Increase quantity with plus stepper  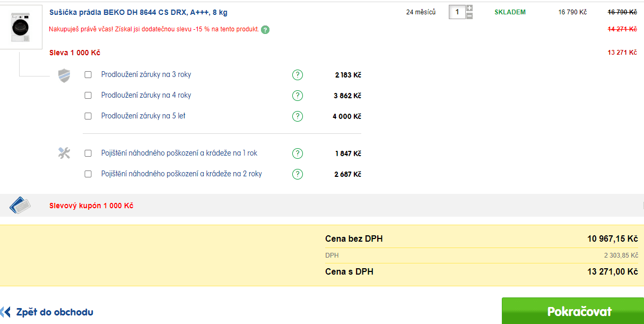pos(469,8)
